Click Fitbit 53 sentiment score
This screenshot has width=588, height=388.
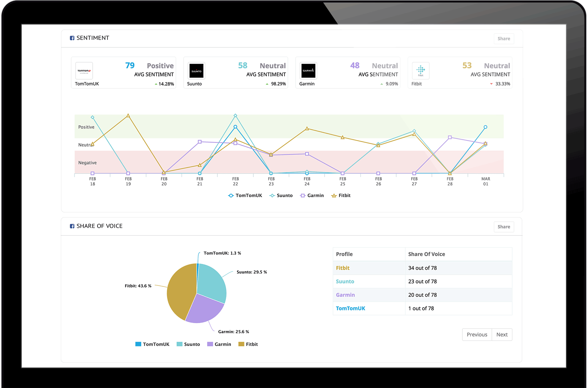click(467, 65)
